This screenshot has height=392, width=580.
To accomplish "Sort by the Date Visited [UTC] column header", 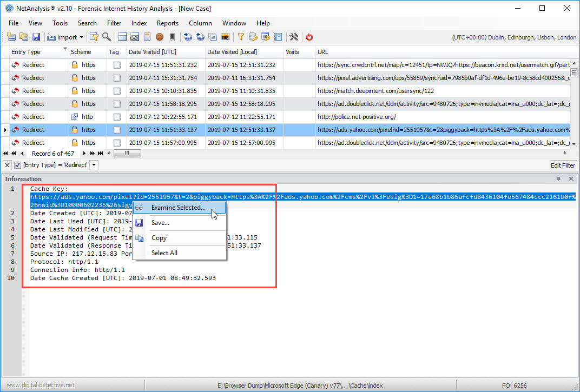I will click(166, 52).
